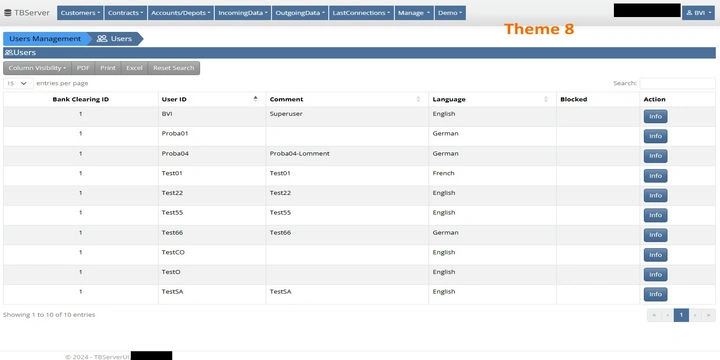
Task: Change the entries per page selector
Action: [18, 84]
